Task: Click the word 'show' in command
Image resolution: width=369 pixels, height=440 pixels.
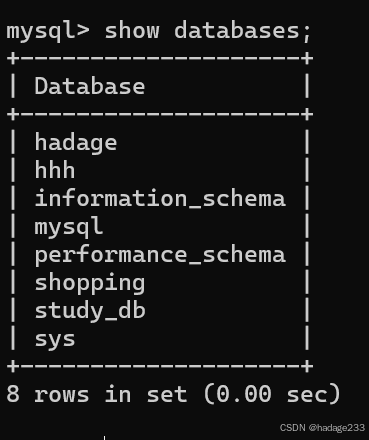Action: tap(132, 31)
